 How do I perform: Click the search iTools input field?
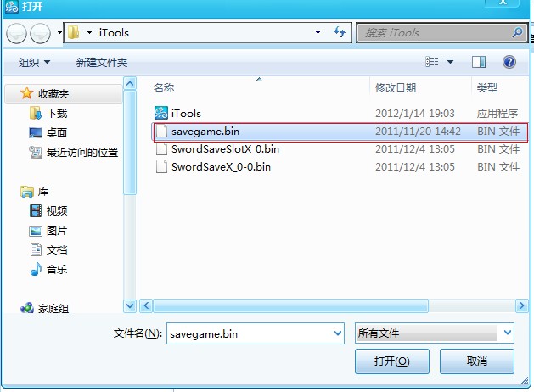click(x=434, y=32)
